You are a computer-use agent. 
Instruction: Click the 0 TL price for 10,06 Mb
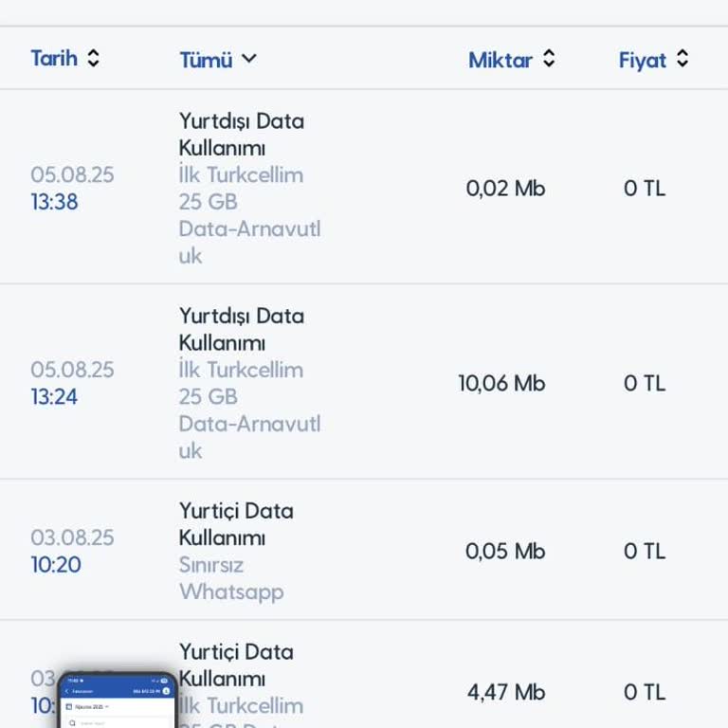[x=645, y=383]
